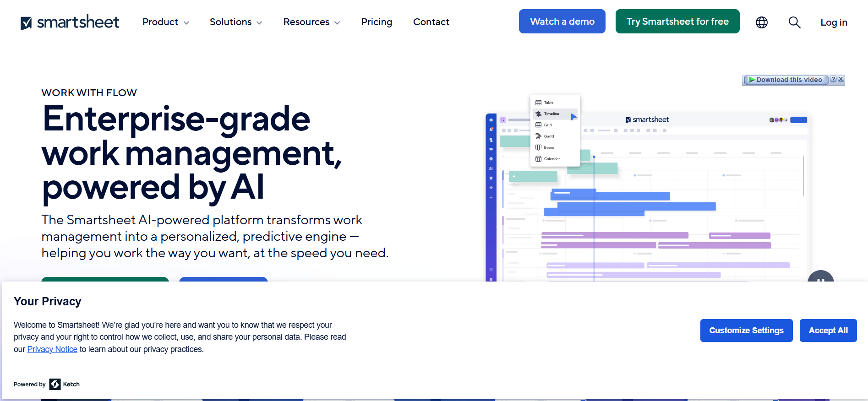Image resolution: width=868 pixels, height=401 pixels.
Task: Click the clock recents icon in preview sidebar
Action: click(491, 159)
